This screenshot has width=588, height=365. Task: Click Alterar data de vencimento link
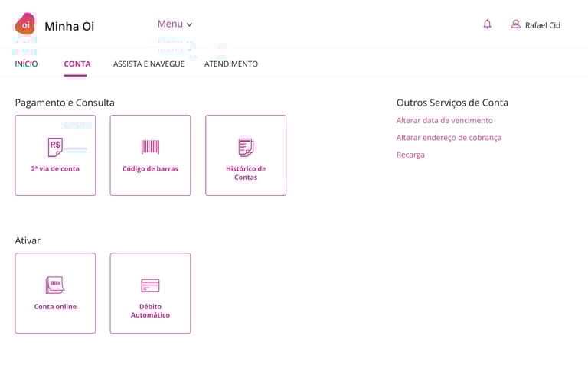coord(444,120)
